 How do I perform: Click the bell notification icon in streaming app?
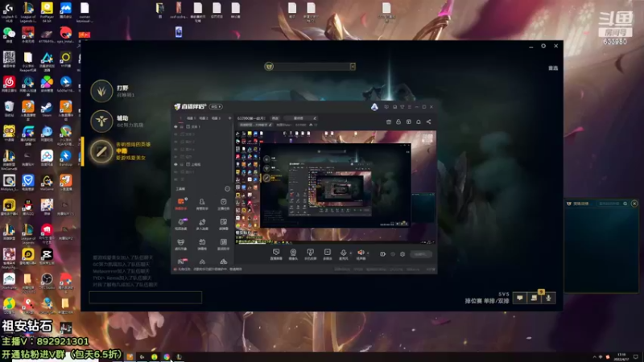click(x=419, y=122)
